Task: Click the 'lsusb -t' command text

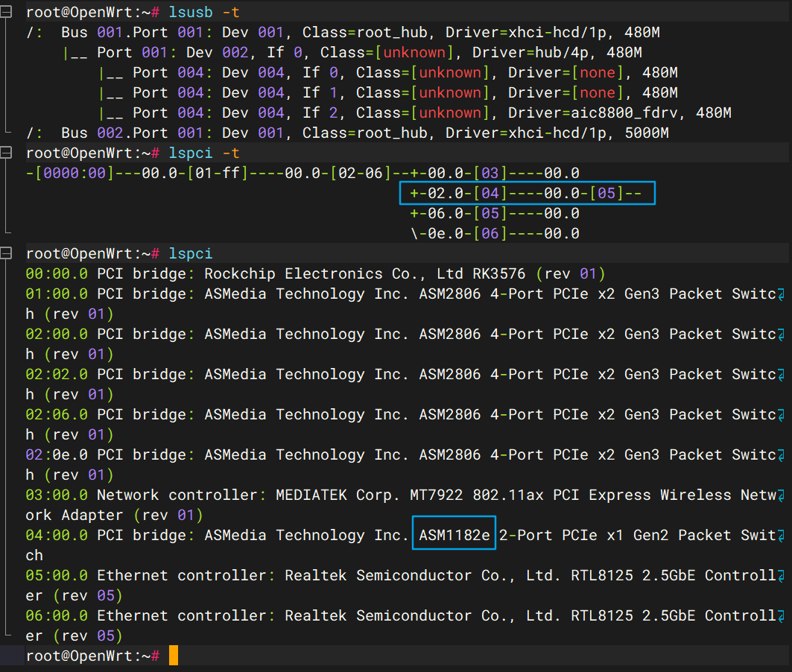Action: click(x=204, y=12)
